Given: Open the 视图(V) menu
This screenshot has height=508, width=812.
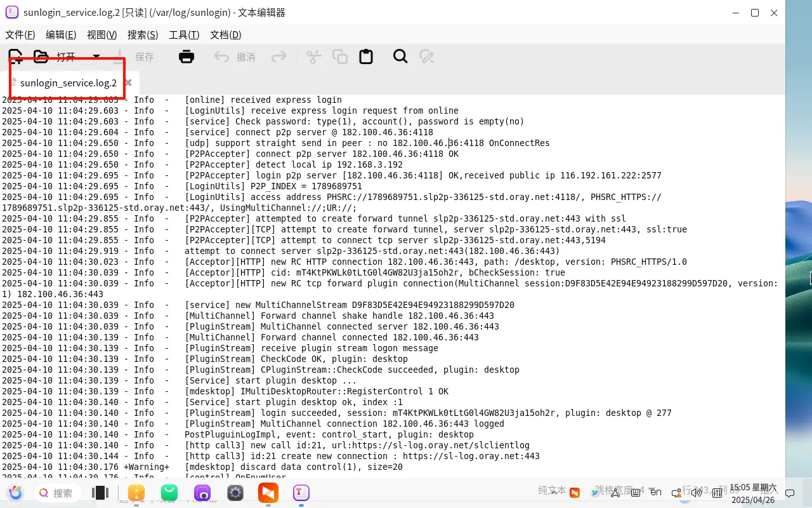Looking at the screenshot, I should (x=102, y=35).
